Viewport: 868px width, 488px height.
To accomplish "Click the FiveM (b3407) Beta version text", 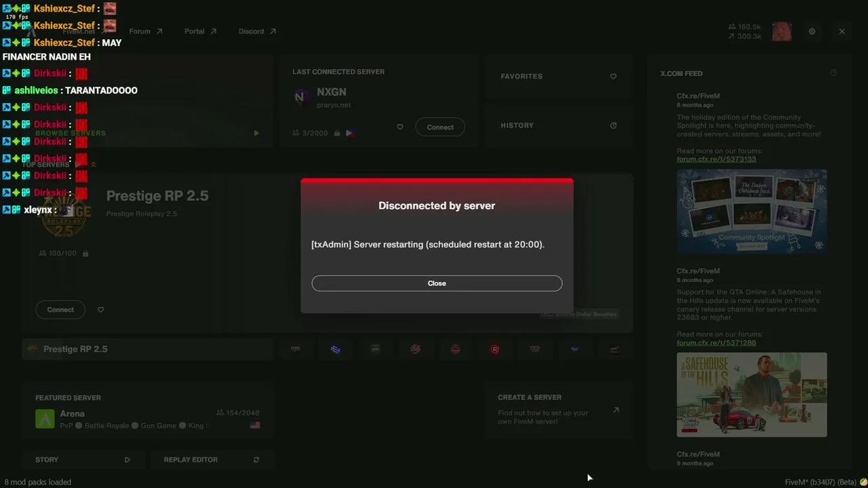I will pyautogui.click(x=821, y=482).
